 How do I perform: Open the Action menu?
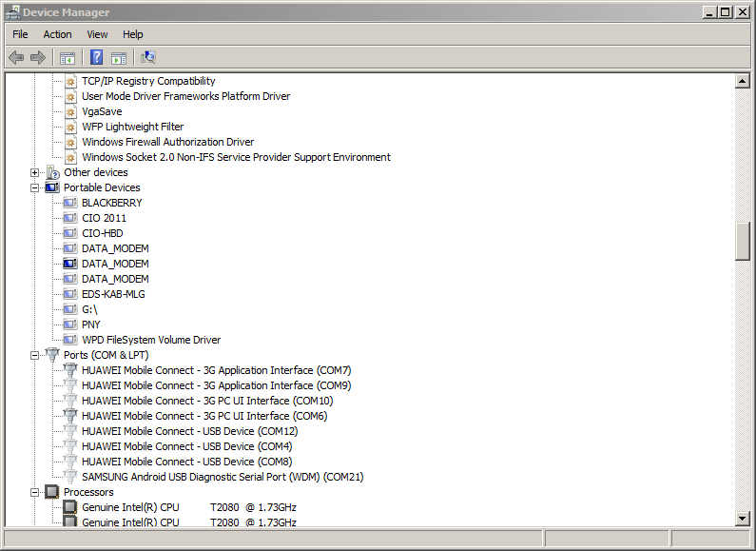(x=57, y=34)
